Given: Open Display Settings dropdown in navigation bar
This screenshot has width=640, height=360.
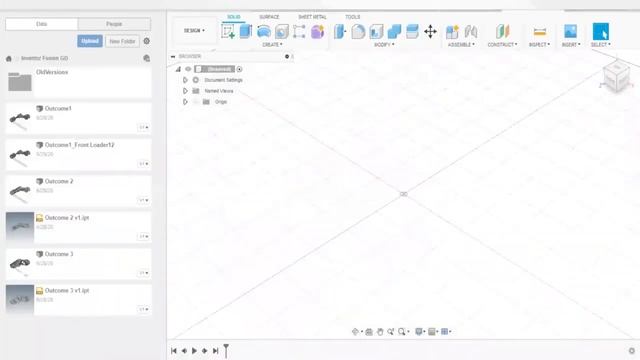Looking at the screenshot, I should pos(420,331).
